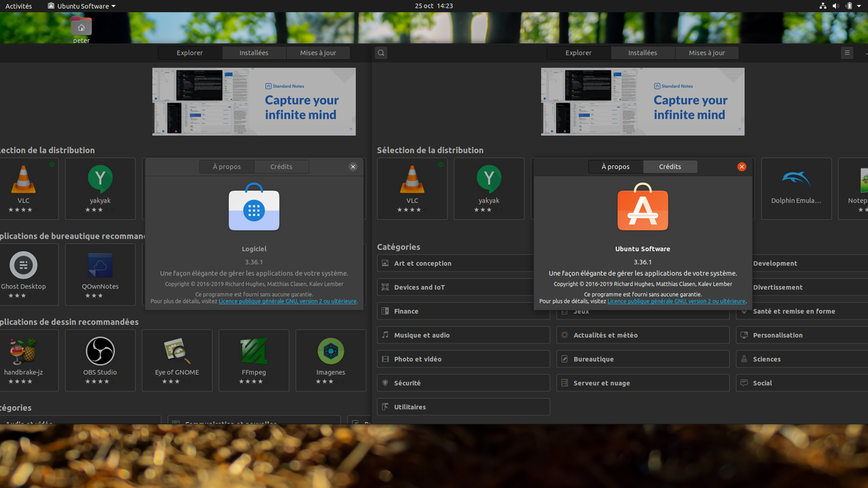
Task: Click the search magnifier in the right window
Action: tap(381, 53)
